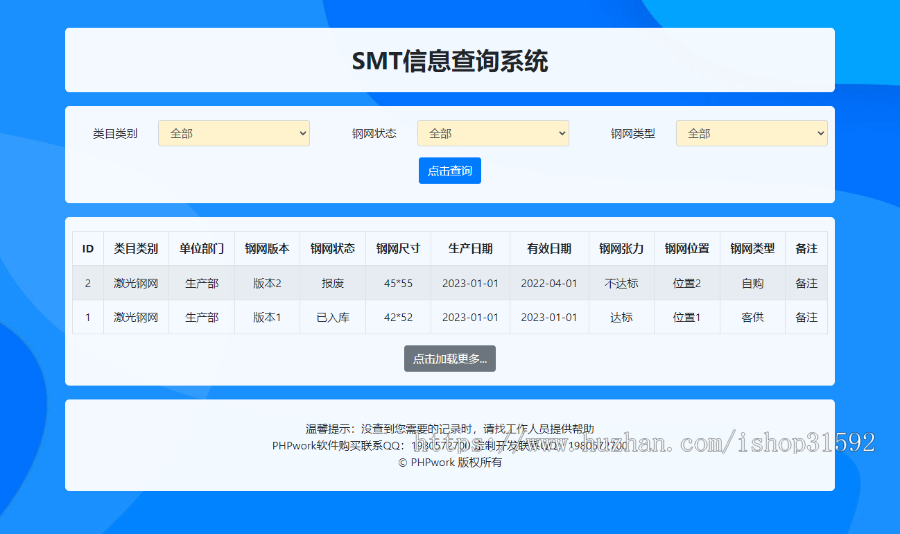Click the 点击加载更多 button
The image size is (900, 534).
click(449, 358)
